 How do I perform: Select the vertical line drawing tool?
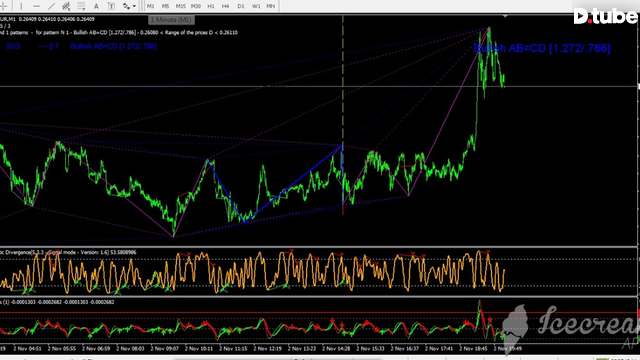pos(21,6)
